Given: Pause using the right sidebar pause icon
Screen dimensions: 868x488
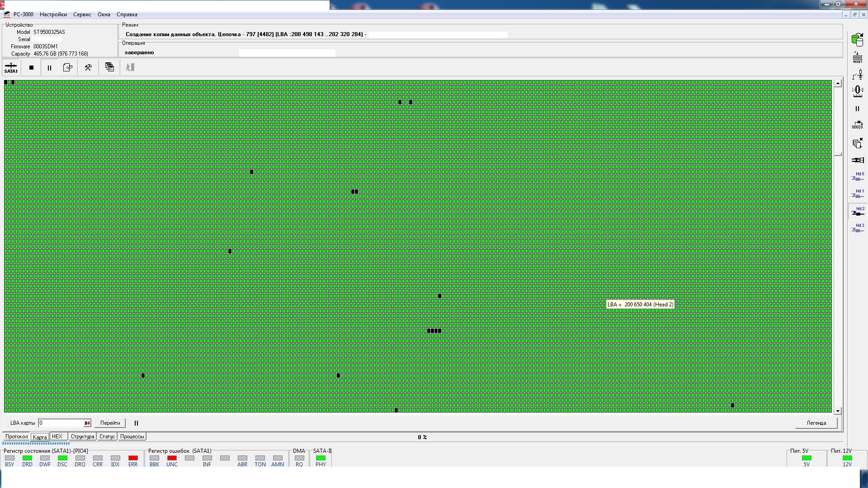Looking at the screenshot, I should click(x=857, y=109).
